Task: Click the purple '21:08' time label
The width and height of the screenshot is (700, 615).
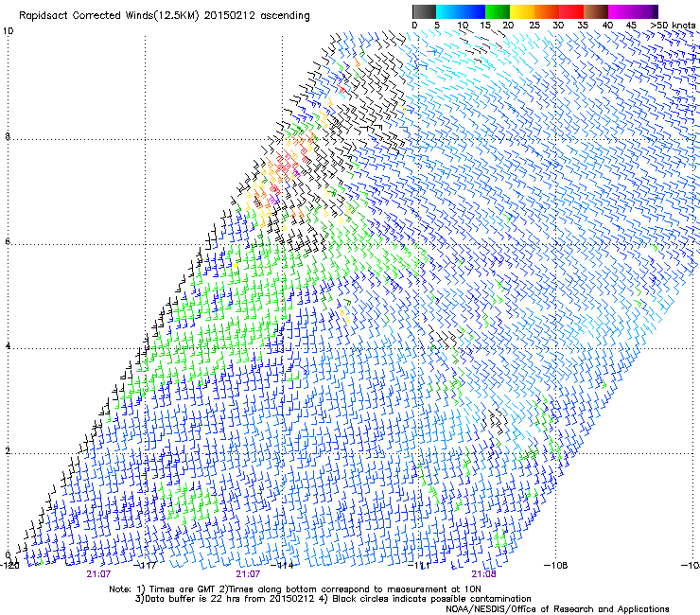Action: click(484, 574)
